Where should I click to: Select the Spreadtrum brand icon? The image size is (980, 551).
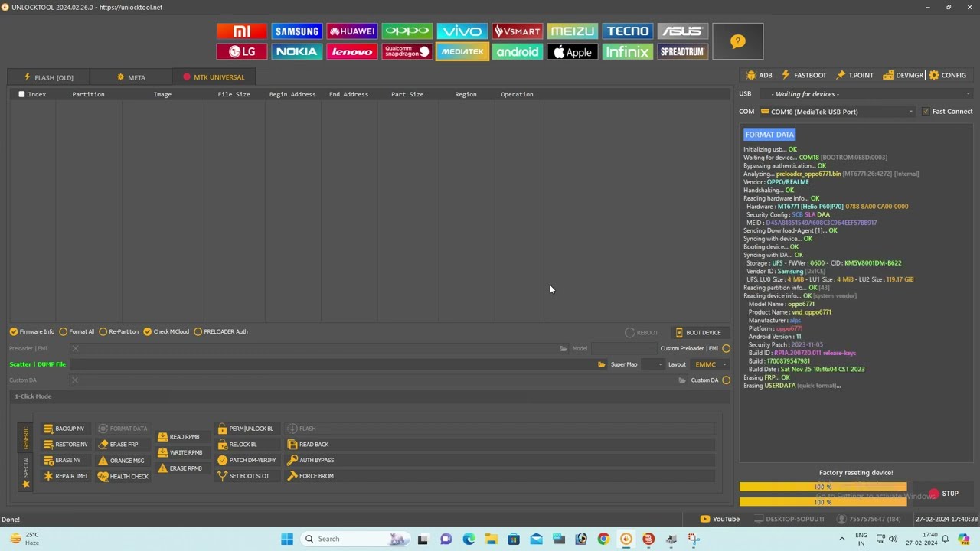pos(682,52)
